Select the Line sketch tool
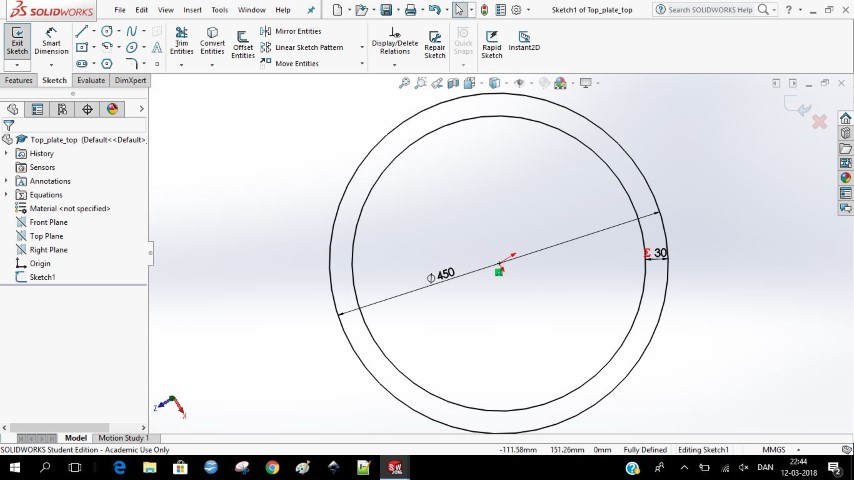The image size is (854, 480). click(82, 31)
